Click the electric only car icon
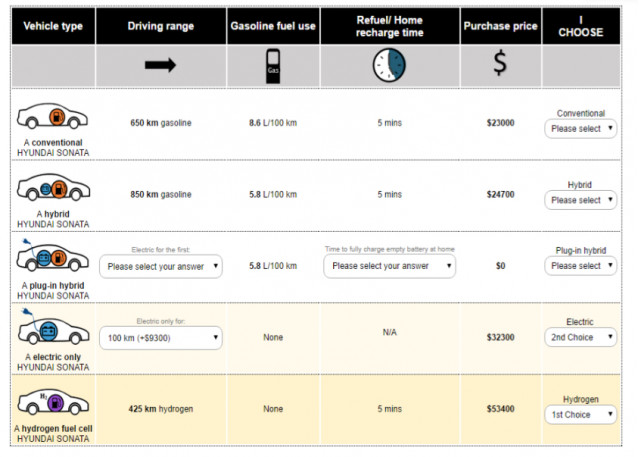This screenshot has width=640, height=457. (53, 326)
